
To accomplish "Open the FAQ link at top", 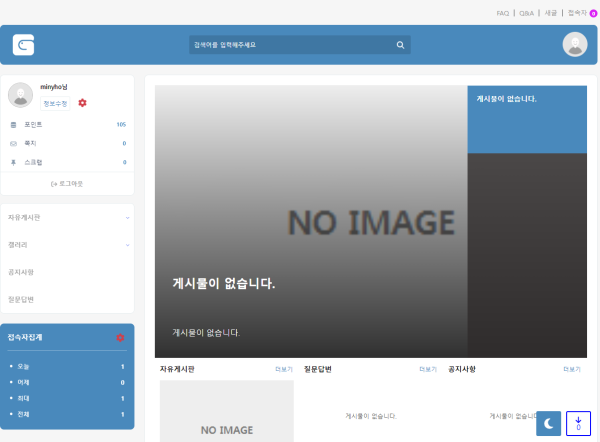I will coord(502,13).
